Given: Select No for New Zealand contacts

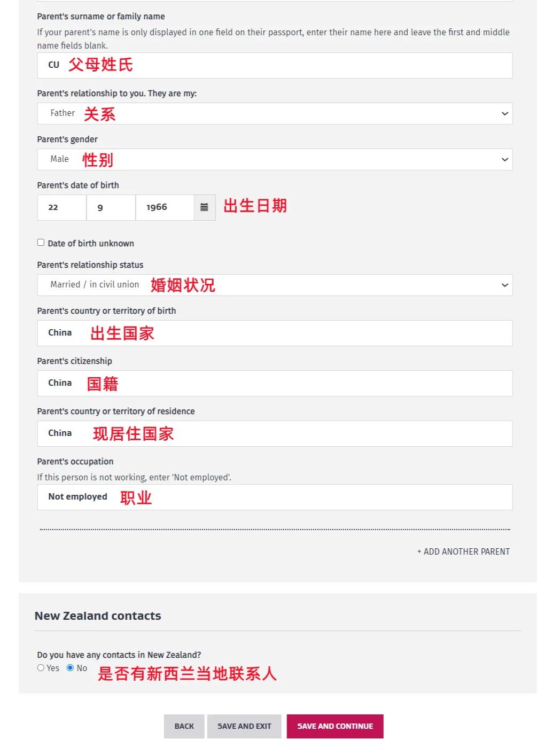Looking at the screenshot, I should point(70,668).
